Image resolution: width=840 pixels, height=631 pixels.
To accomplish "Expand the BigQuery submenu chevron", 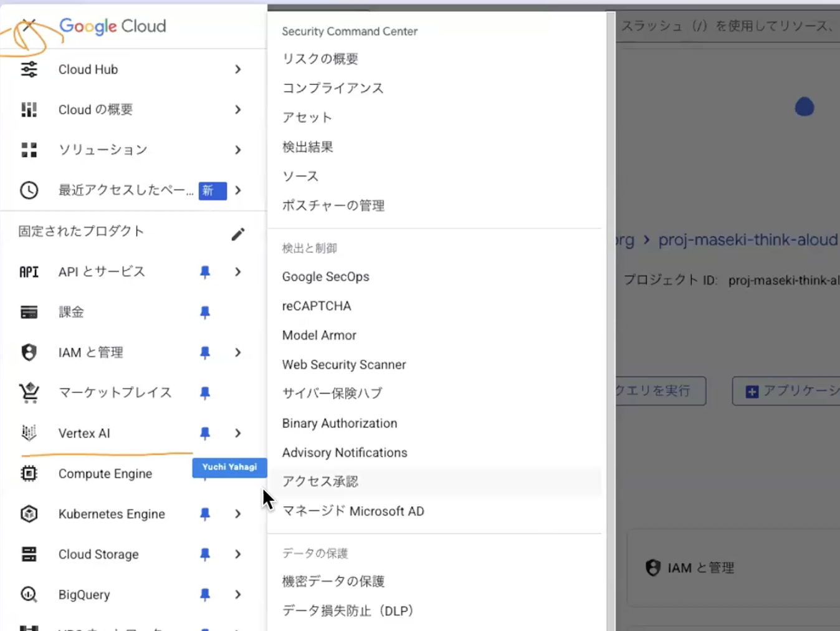I will 237,594.
